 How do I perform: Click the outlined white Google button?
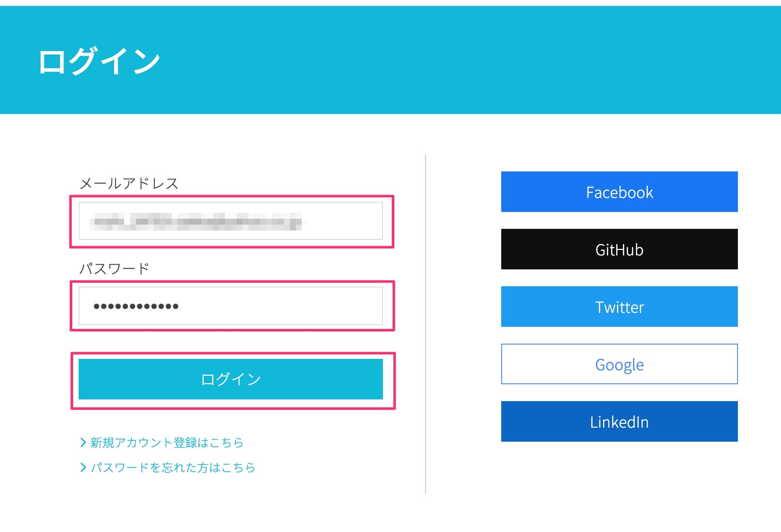(619, 364)
